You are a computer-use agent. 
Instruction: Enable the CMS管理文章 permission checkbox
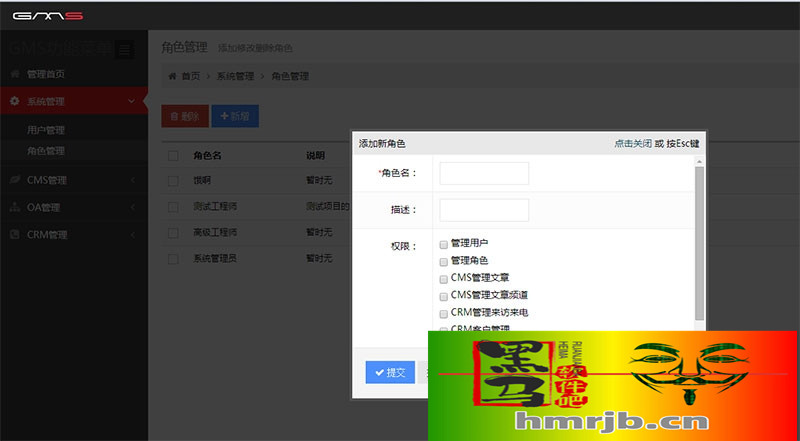(x=443, y=278)
